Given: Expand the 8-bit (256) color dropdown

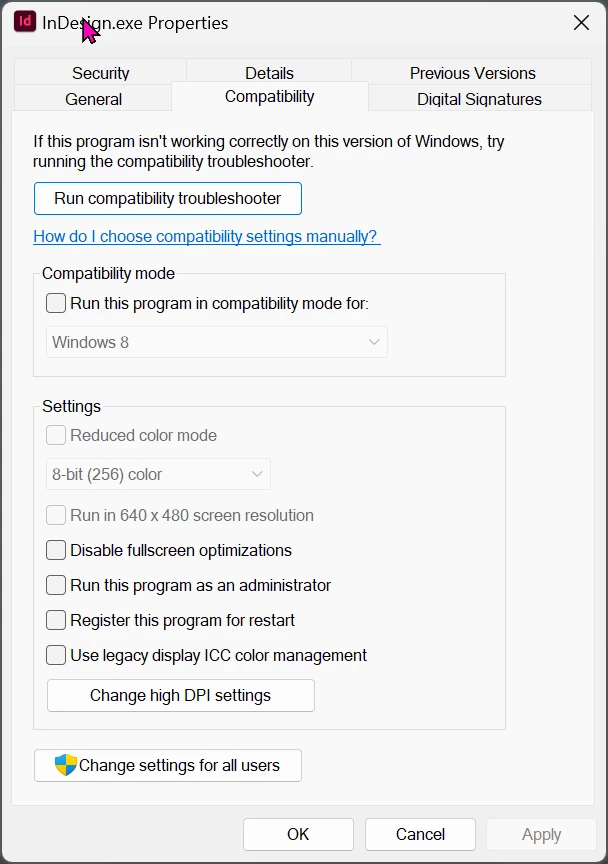Looking at the screenshot, I should pos(158,474).
